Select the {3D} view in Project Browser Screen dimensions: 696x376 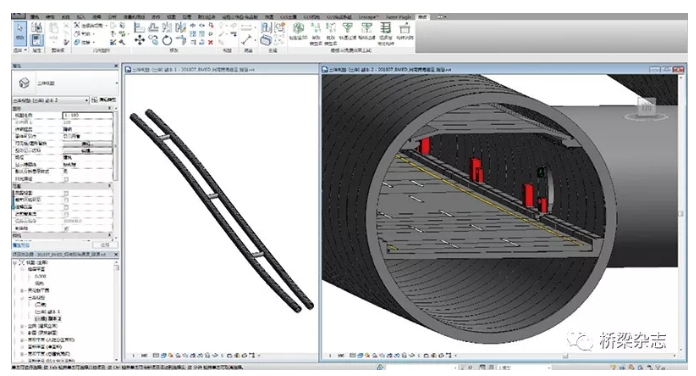pos(40,305)
